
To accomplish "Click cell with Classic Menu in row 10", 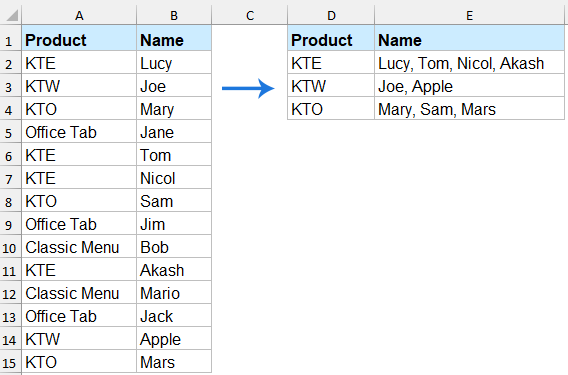I will point(79,247).
